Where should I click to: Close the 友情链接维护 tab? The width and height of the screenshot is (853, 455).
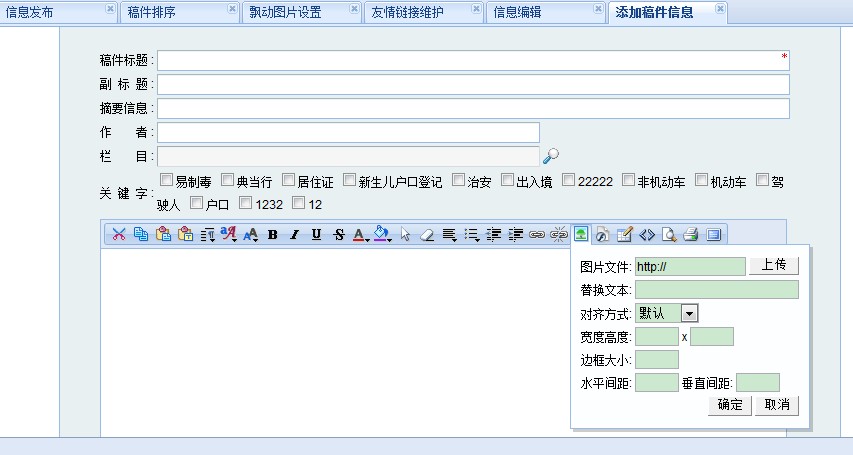[x=476, y=9]
